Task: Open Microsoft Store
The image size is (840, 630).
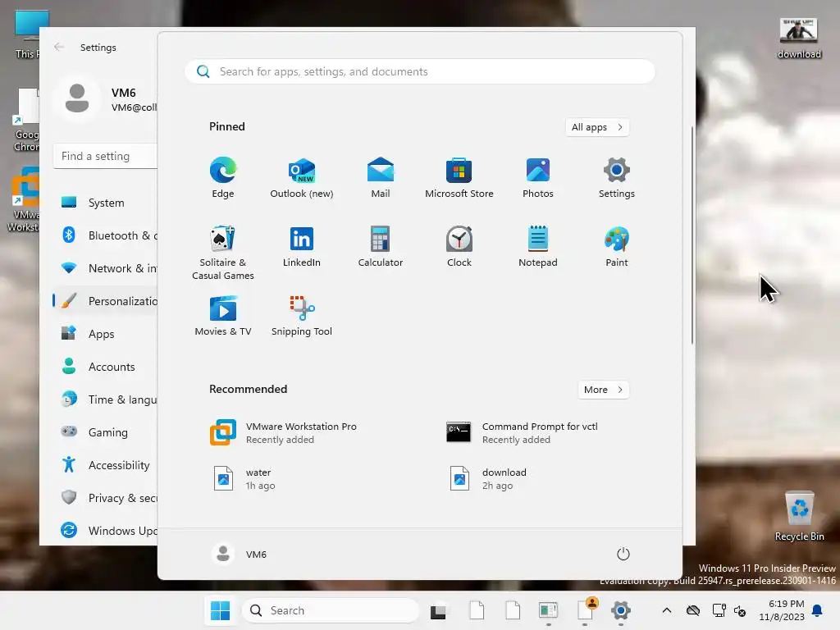Action: (459, 178)
